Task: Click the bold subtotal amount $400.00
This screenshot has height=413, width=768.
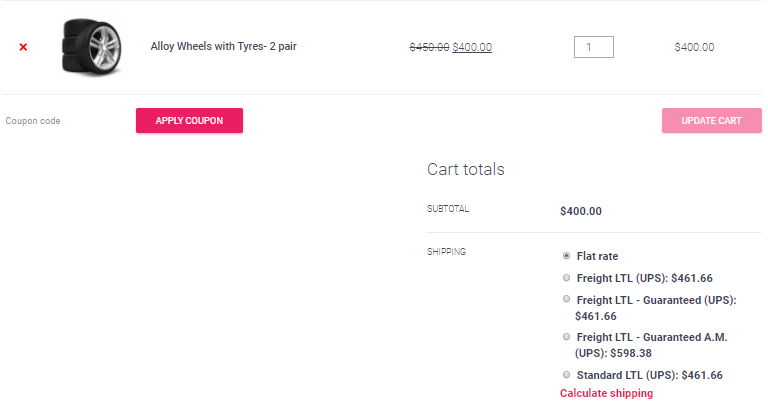Action: pos(581,211)
